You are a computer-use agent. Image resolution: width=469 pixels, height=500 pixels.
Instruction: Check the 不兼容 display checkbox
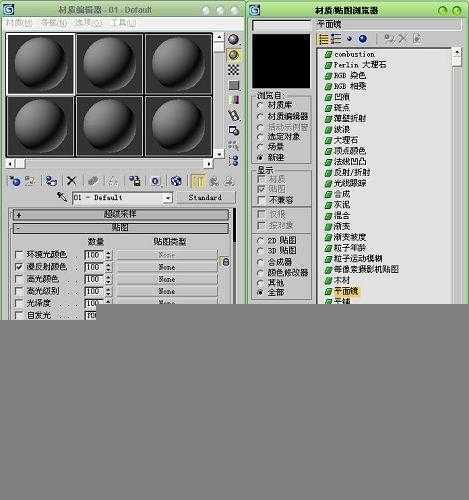(x=262, y=200)
